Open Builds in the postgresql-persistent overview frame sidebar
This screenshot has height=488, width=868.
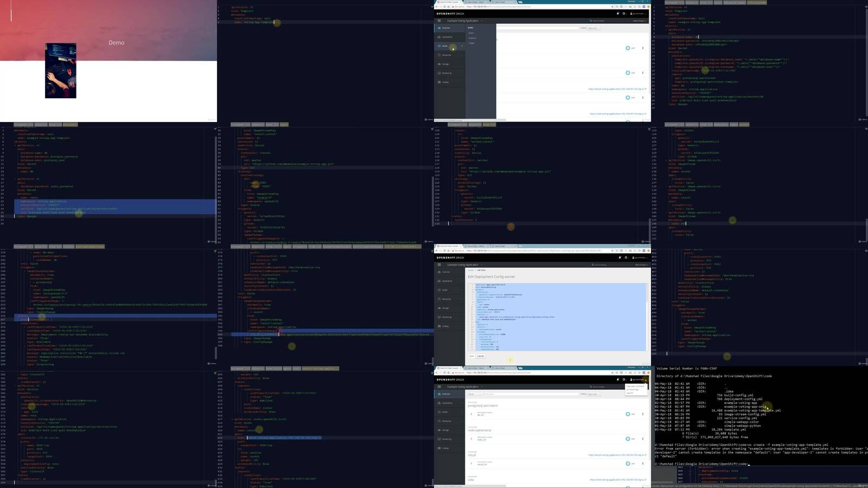coord(449,412)
